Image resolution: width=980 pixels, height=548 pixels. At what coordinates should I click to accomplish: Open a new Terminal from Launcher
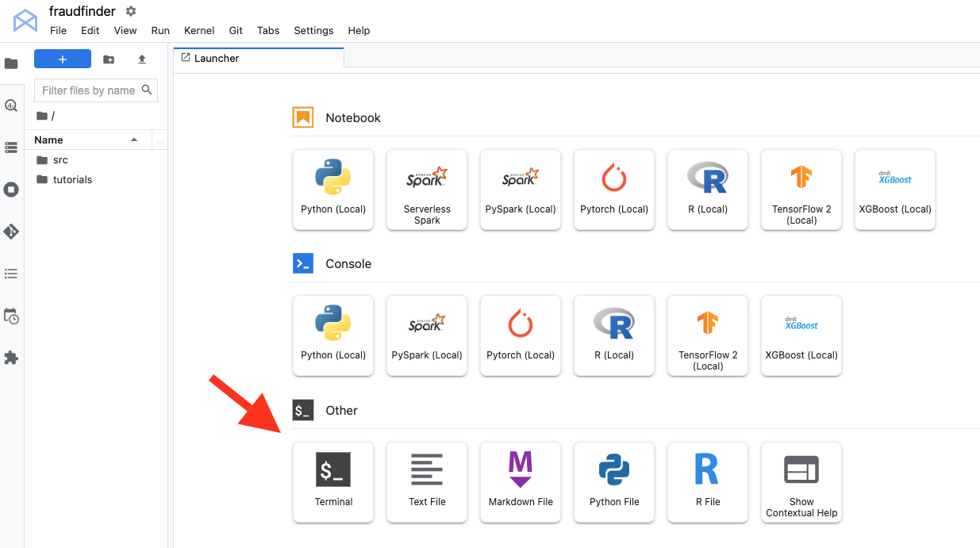click(333, 481)
